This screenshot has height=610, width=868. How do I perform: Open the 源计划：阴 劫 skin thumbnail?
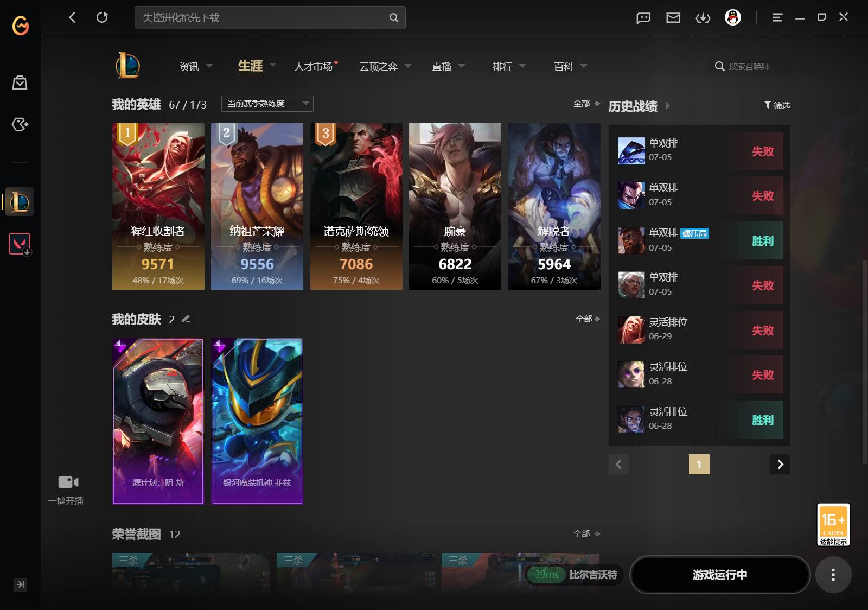pos(158,421)
